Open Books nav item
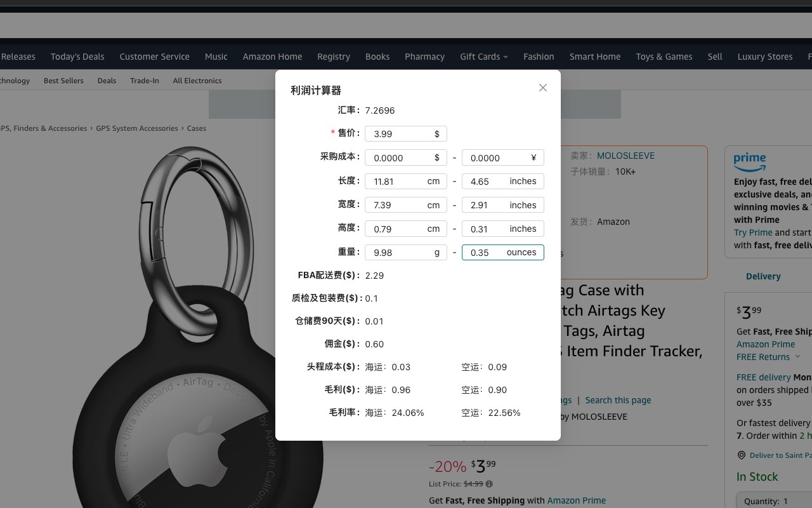This screenshot has width=812, height=508. click(x=377, y=57)
